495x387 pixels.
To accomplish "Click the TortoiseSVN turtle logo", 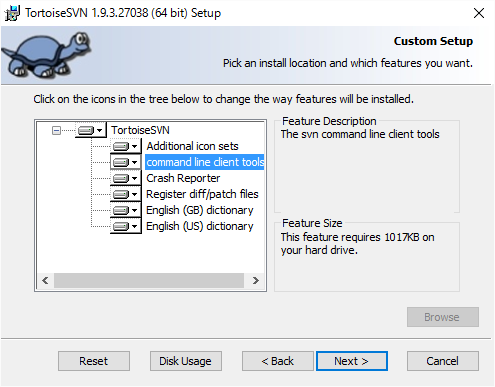I will [46, 54].
